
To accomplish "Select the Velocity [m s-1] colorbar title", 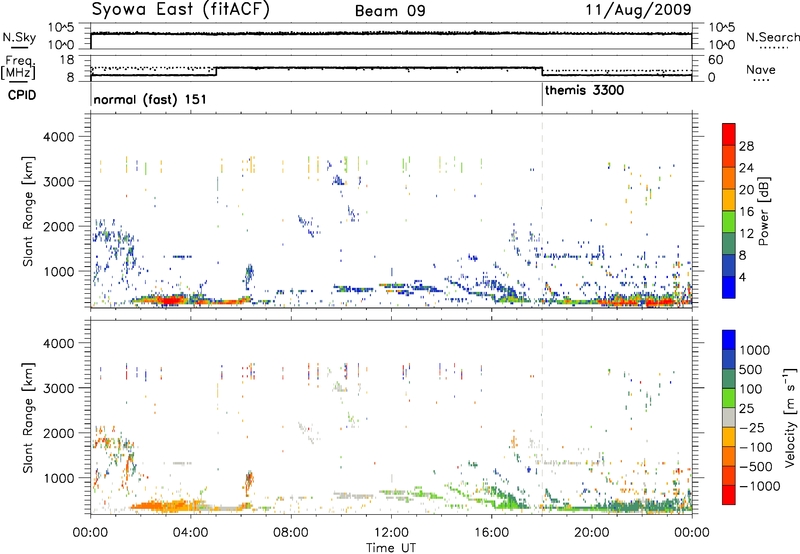I will 790,417.
